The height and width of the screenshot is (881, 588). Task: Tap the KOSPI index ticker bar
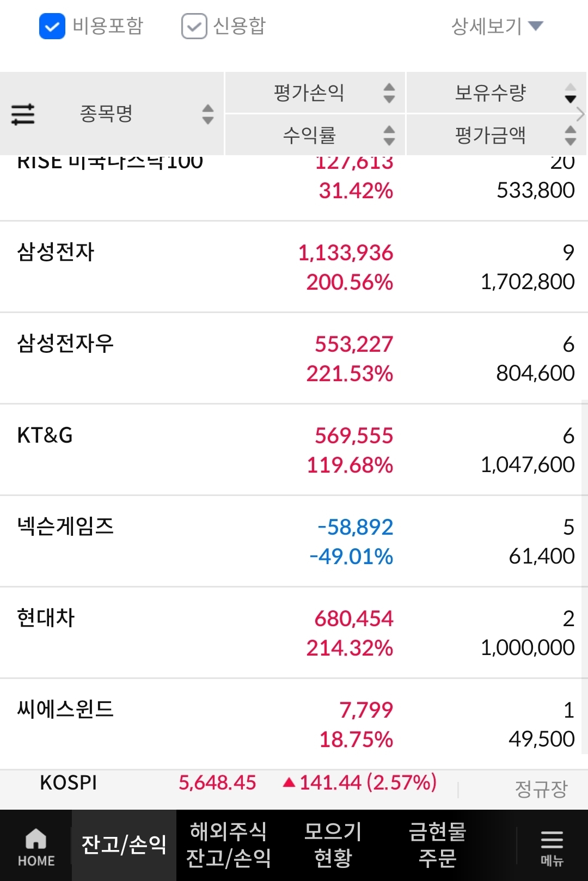click(294, 783)
